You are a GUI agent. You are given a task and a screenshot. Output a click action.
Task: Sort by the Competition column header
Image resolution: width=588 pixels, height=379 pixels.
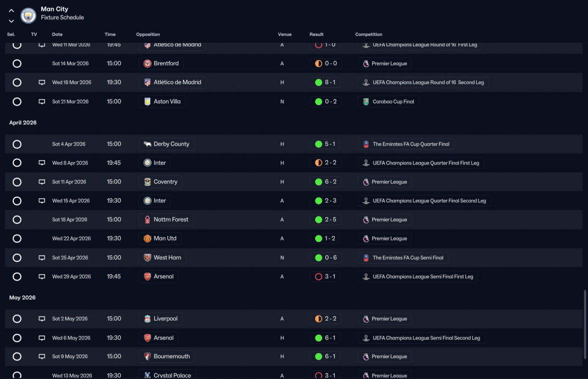point(369,34)
